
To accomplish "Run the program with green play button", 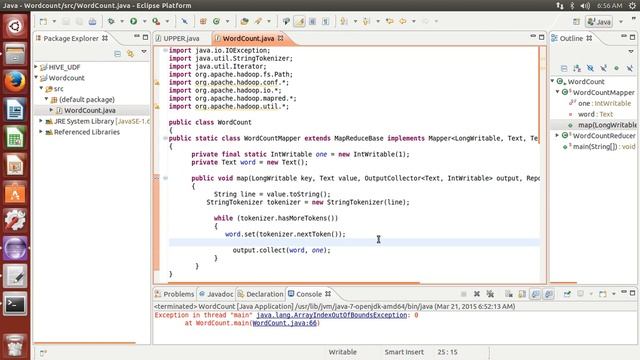I will 133,21.
